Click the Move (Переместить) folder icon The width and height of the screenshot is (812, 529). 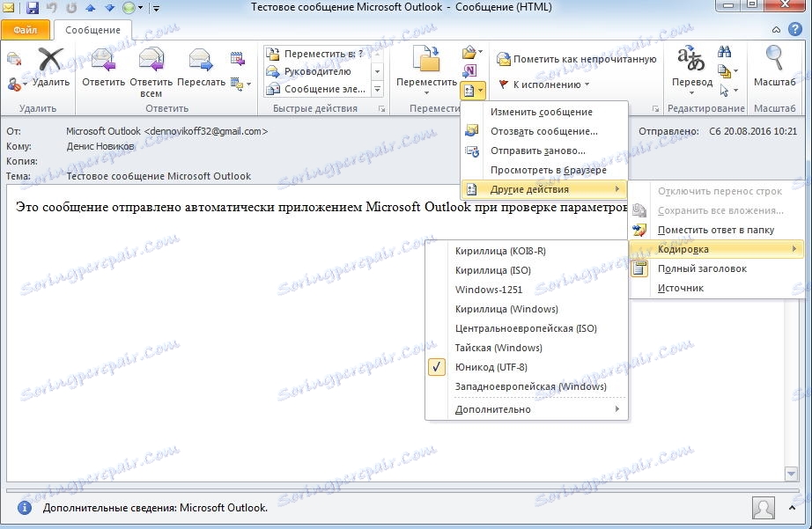click(x=427, y=58)
